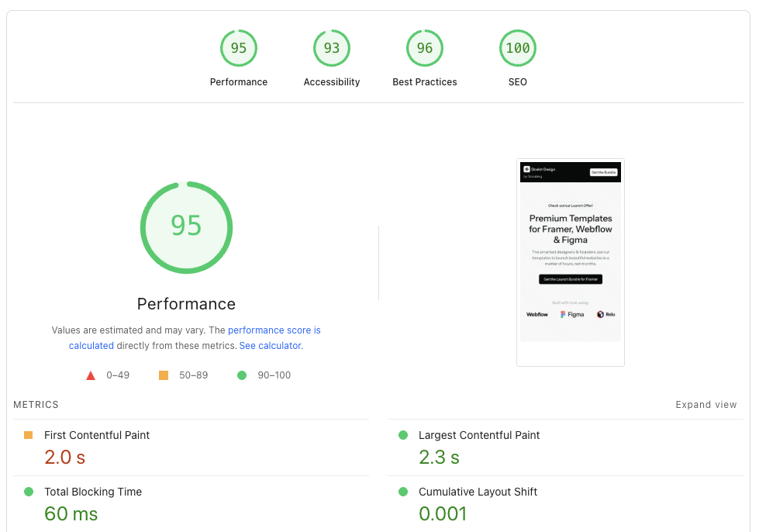
Task: Click the red triangle in the 0–49 legend
Action: [91, 375]
